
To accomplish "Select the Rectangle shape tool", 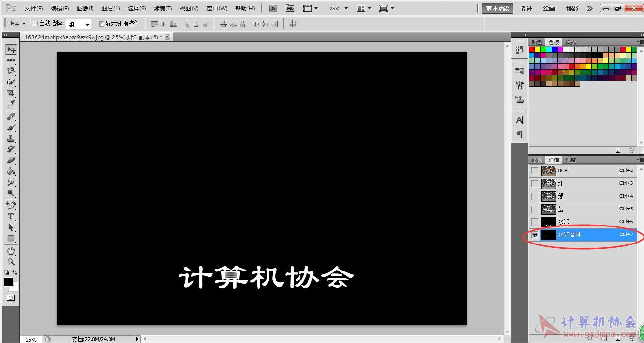I will point(10,238).
